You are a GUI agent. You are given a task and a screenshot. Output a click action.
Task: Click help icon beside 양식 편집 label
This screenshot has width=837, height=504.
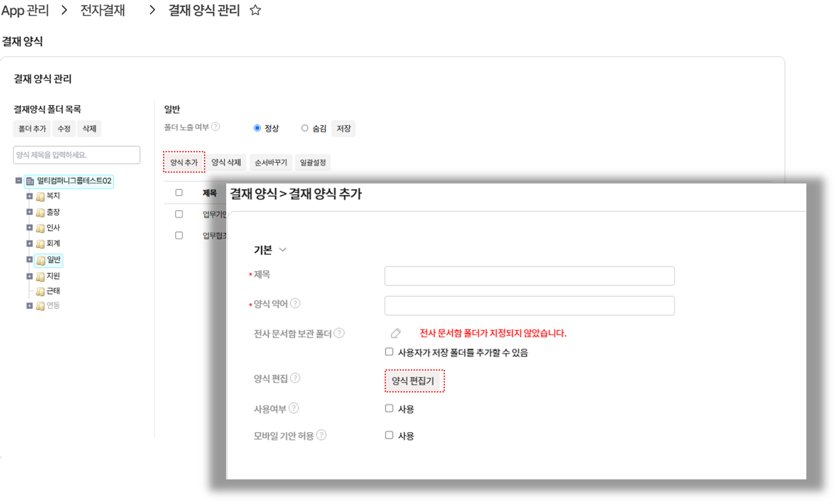tap(295, 378)
